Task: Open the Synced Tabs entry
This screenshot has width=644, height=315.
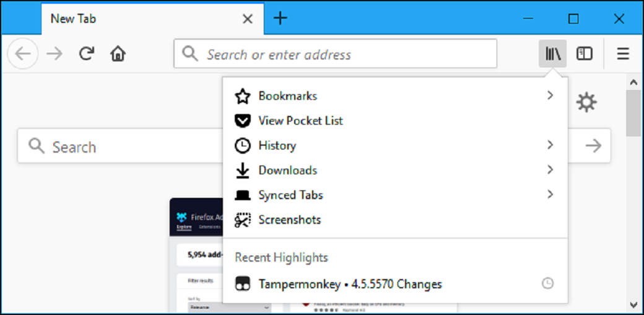Action: click(x=395, y=195)
